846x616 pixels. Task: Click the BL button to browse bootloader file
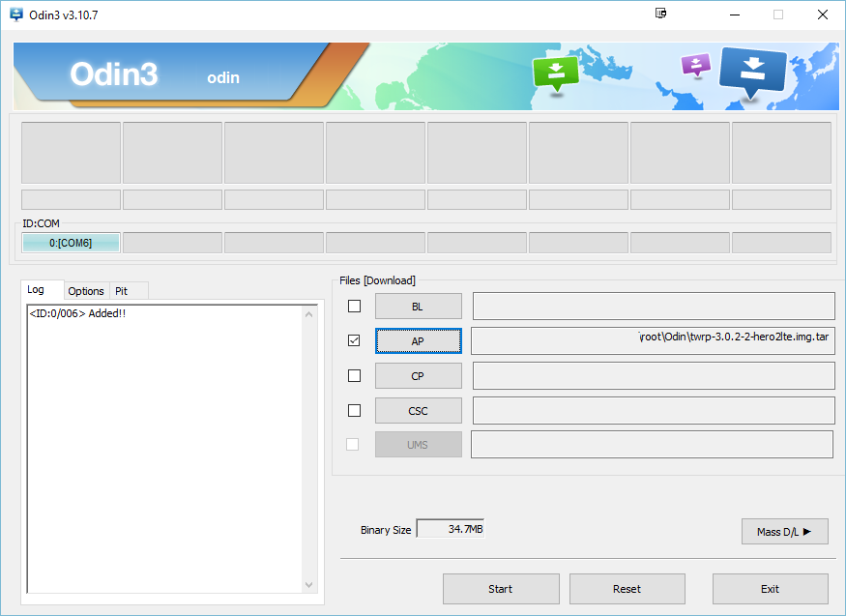(x=418, y=307)
